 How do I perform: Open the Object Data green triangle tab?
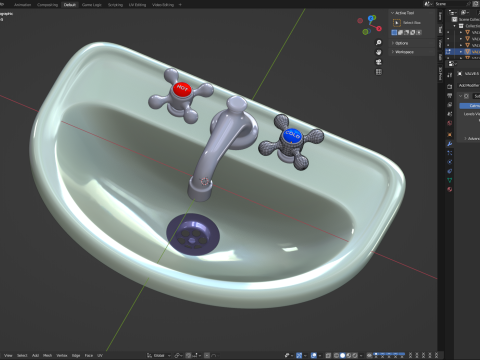tap(450, 180)
